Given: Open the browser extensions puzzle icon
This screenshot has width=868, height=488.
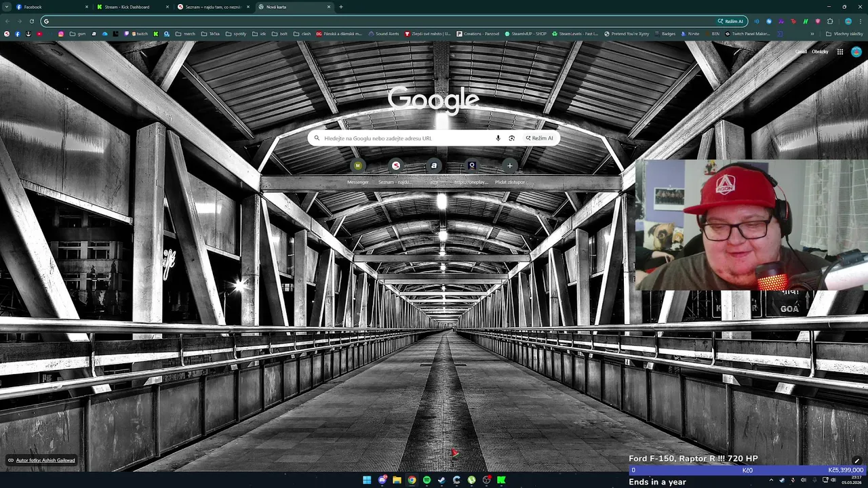Looking at the screenshot, I should pos(830,21).
